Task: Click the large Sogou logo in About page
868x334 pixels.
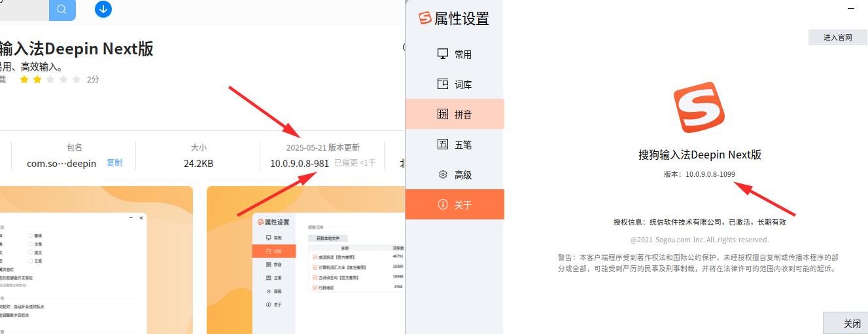Action: point(699,108)
